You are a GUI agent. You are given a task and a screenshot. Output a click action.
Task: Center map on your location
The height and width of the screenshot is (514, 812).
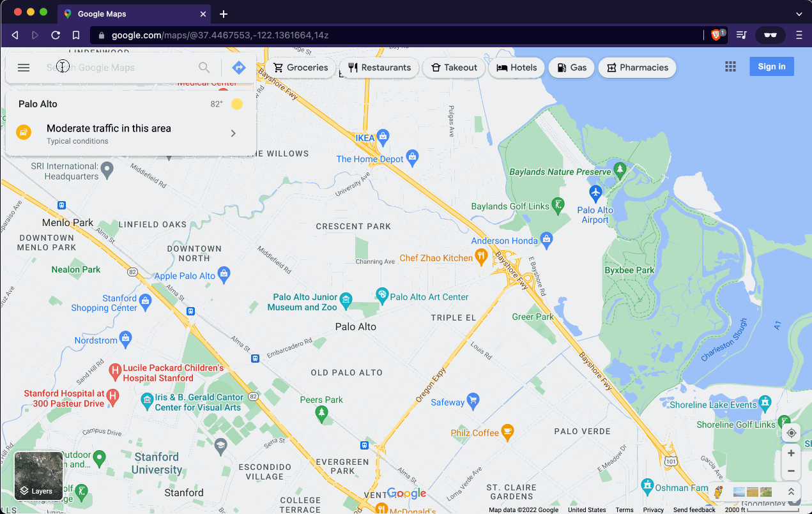(791, 433)
